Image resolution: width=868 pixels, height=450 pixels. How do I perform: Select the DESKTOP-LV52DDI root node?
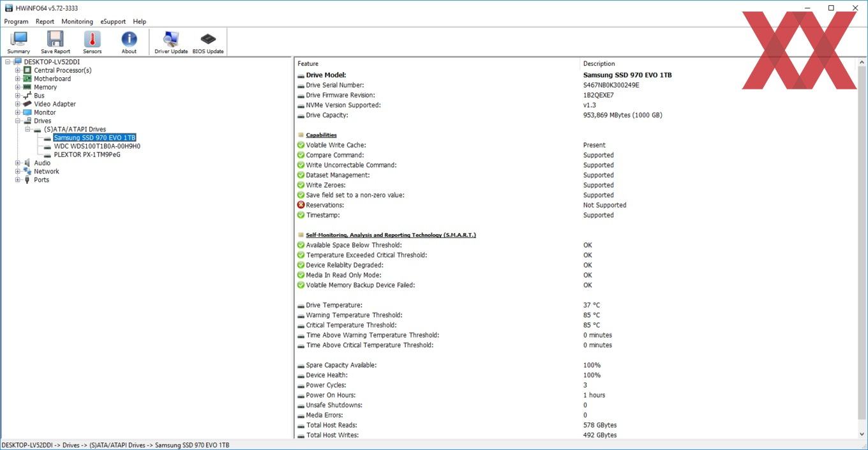coord(52,62)
